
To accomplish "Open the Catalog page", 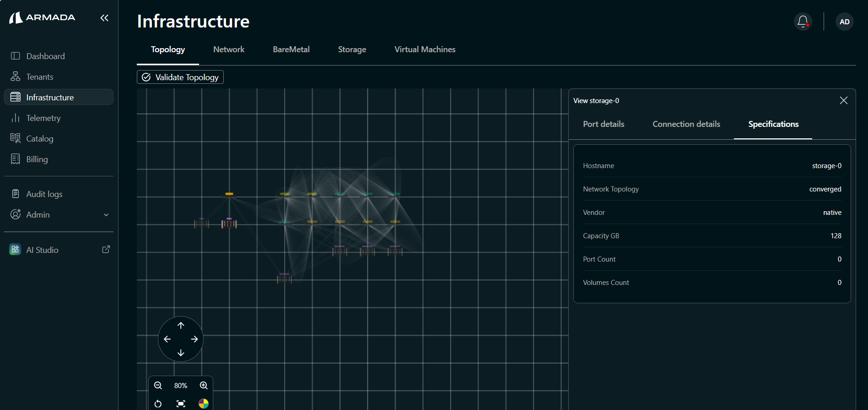I will pos(59,138).
